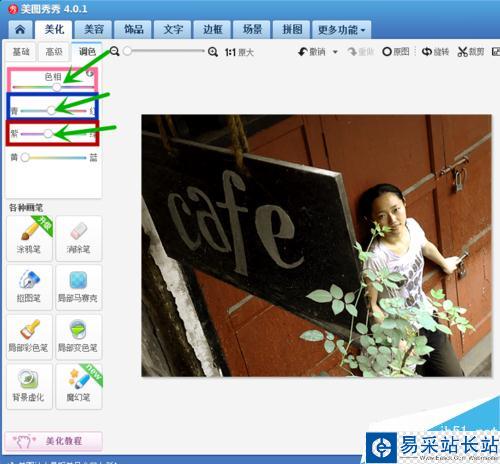Switch to the 场景 tab
The height and width of the screenshot is (464, 500).
[252, 30]
